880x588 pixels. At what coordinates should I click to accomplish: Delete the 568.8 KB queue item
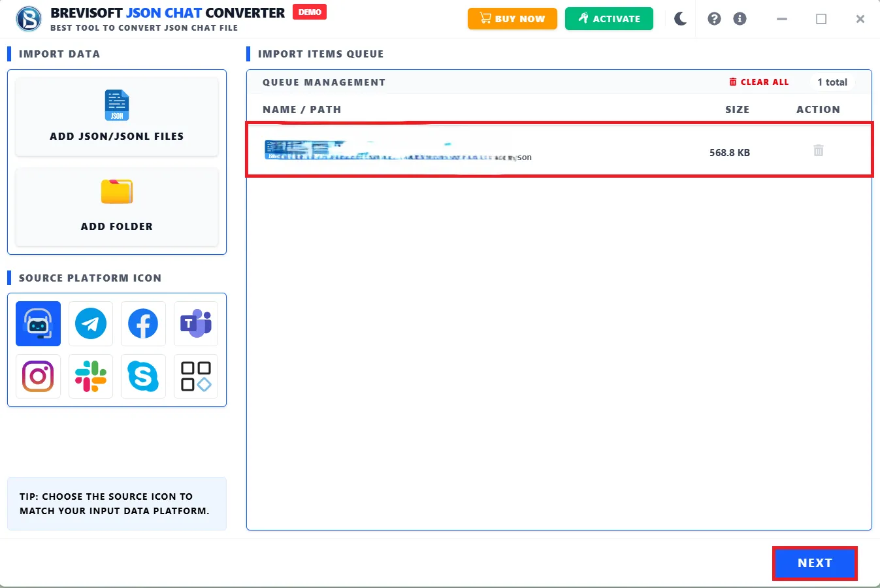tap(818, 150)
